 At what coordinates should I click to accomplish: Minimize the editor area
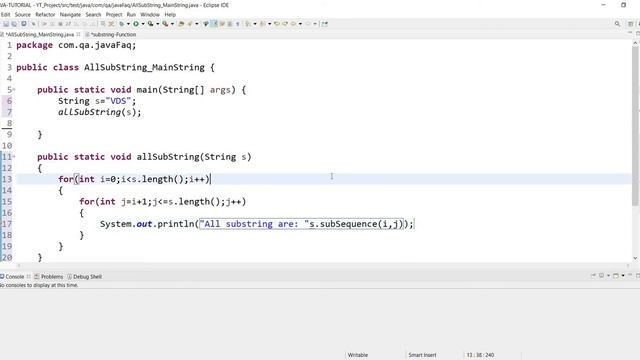tap(630, 33)
